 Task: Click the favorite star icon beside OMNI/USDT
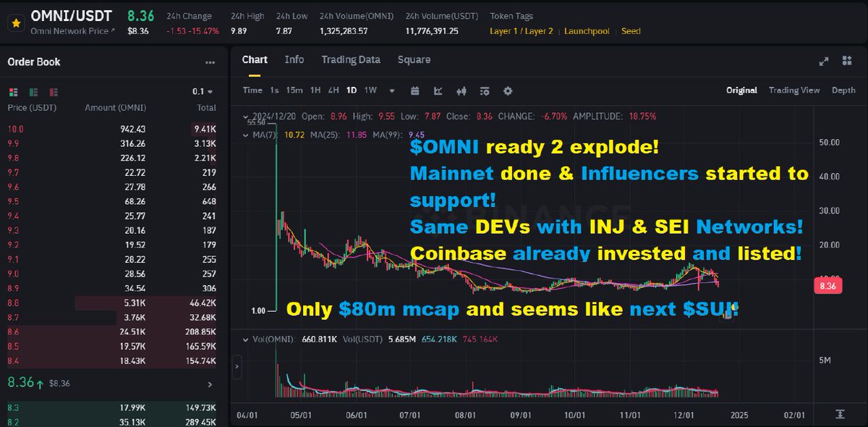point(14,22)
